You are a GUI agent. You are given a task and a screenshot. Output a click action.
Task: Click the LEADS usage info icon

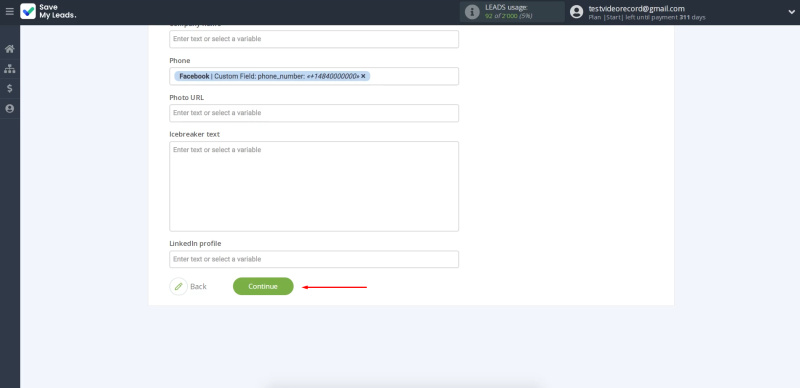(x=472, y=12)
